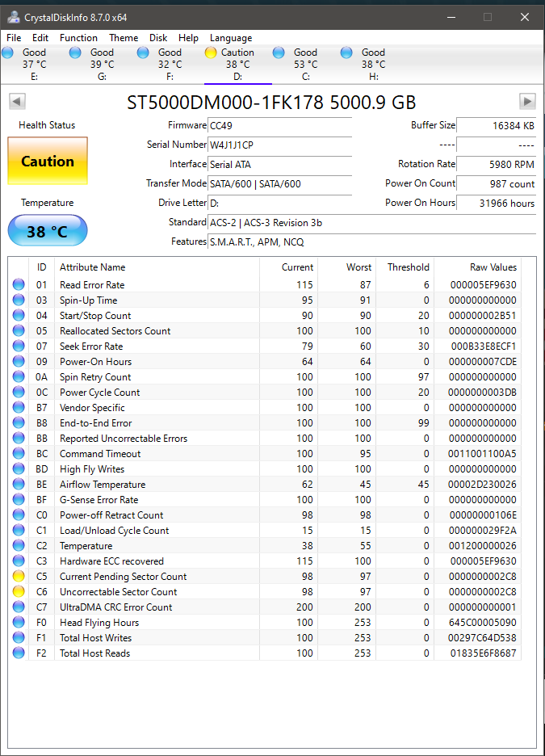Click blue status icon for Reported Uncorrectable Errors
The height and width of the screenshot is (756, 545).
pyautogui.click(x=19, y=438)
